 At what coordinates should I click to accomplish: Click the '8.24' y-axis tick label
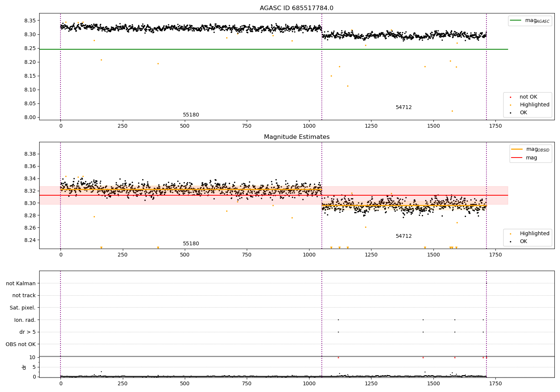point(29,240)
